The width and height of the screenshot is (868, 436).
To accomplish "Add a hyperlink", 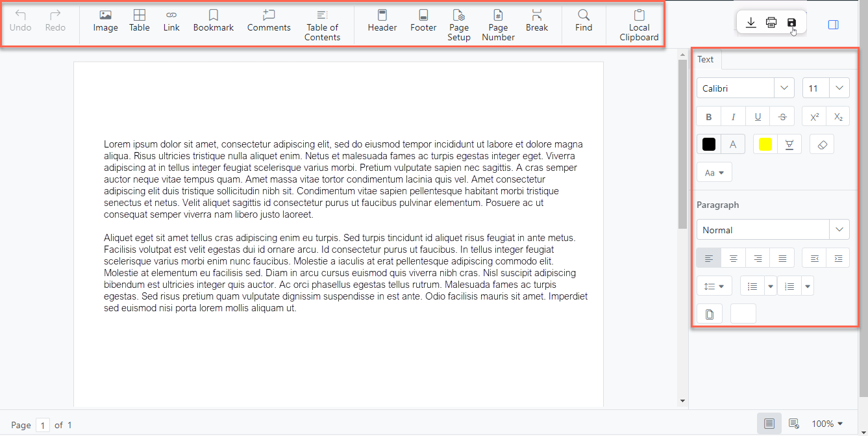I will click(171, 21).
